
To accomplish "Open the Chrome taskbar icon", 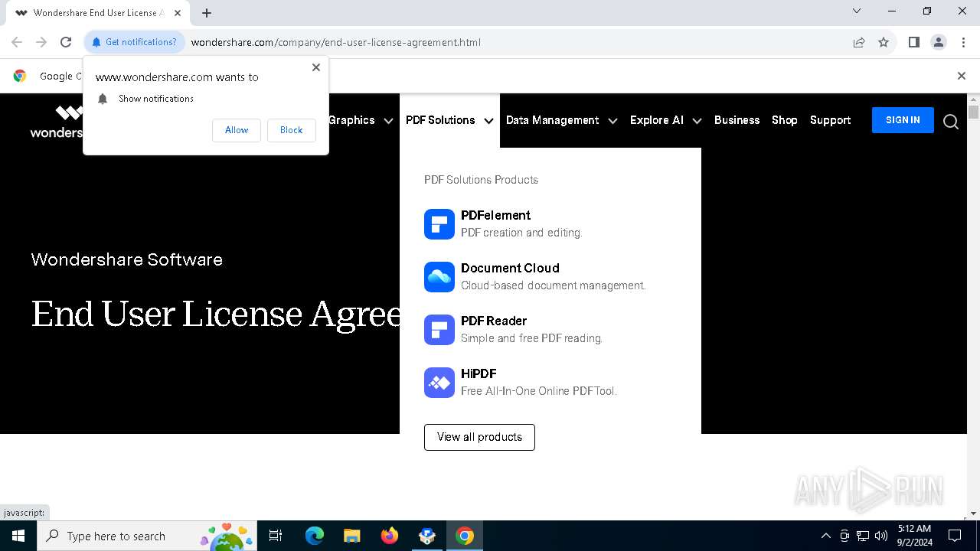I will [465, 536].
